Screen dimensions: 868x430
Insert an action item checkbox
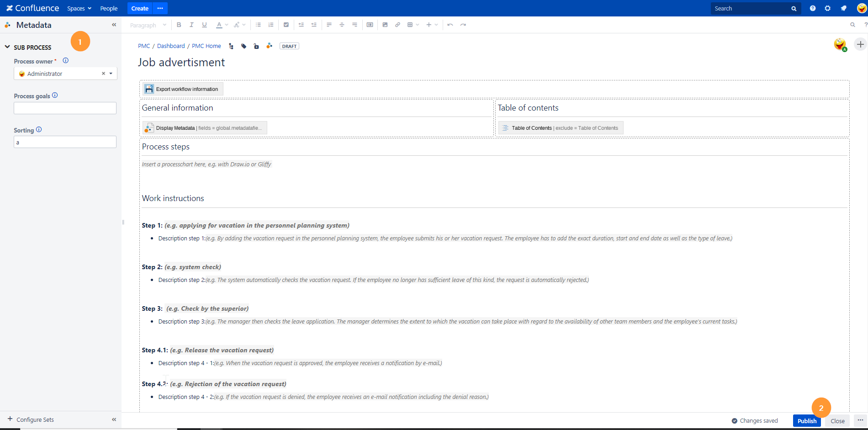point(286,25)
